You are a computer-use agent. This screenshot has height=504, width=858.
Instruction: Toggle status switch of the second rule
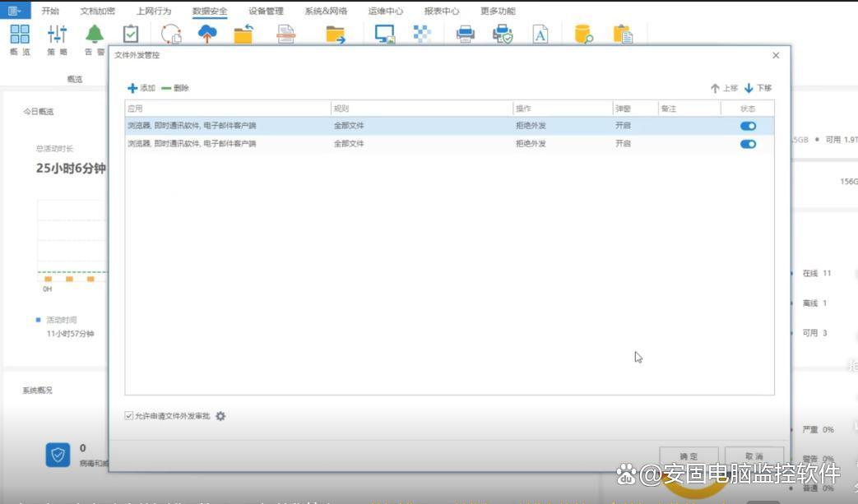(748, 144)
